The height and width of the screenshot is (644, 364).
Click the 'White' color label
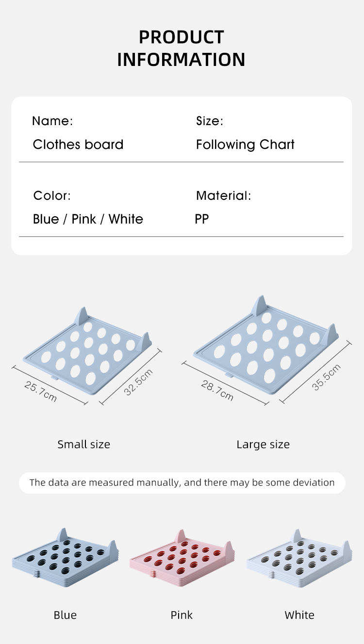pos(299,615)
